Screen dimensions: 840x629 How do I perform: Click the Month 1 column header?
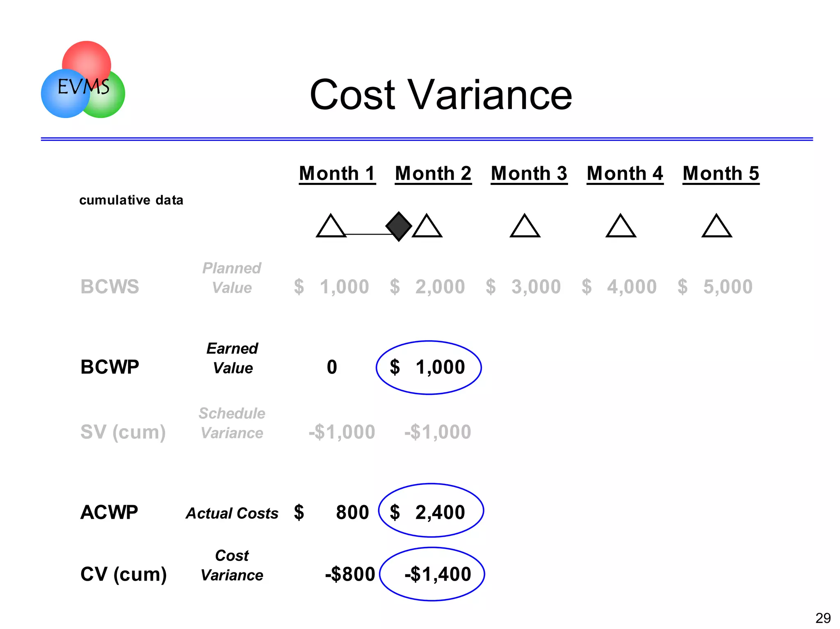point(337,174)
